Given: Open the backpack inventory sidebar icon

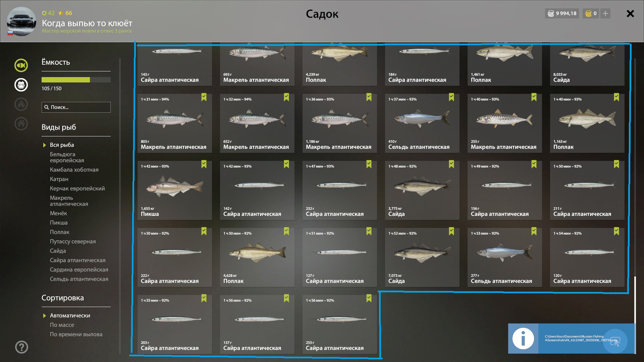Looking at the screenshot, I should (21, 84).
